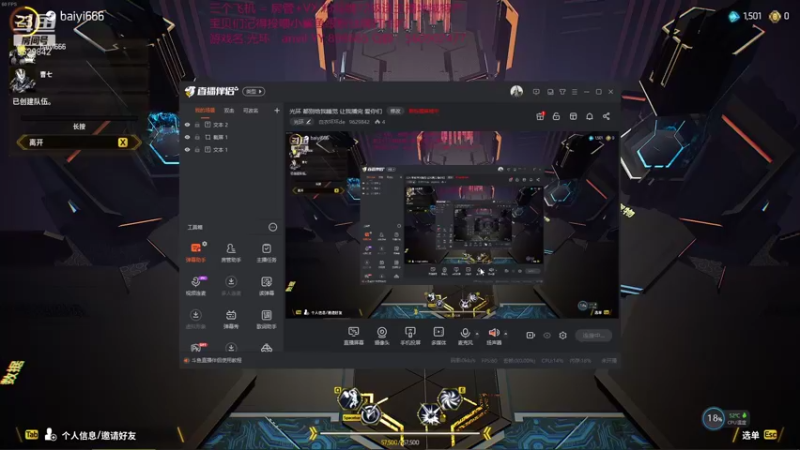Open the 选单 menu in the game
The image size is (800, 450).
(x=759, y=435)
